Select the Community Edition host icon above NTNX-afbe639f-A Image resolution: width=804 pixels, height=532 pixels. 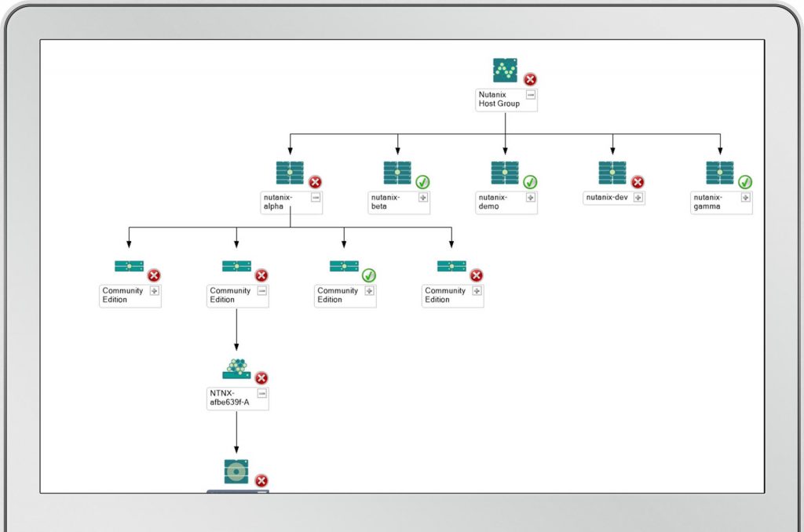coord(236,266)
